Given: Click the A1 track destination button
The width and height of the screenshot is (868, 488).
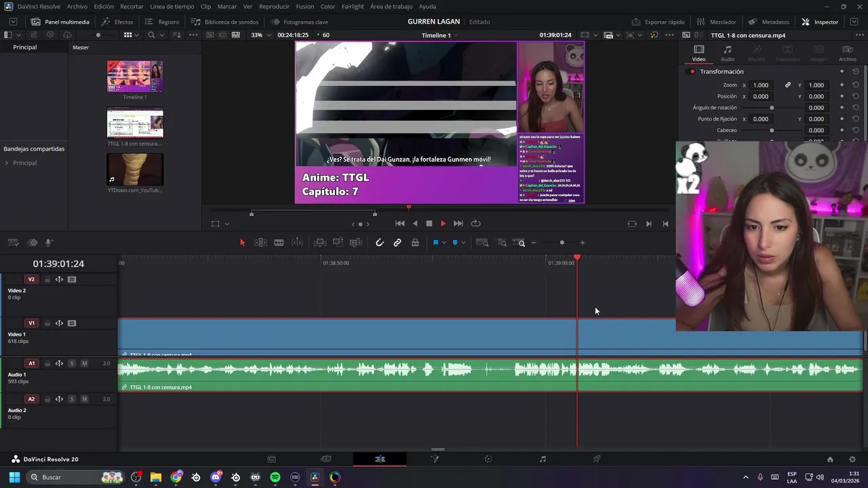Looking at the screenshot, I should click(31, 363).
